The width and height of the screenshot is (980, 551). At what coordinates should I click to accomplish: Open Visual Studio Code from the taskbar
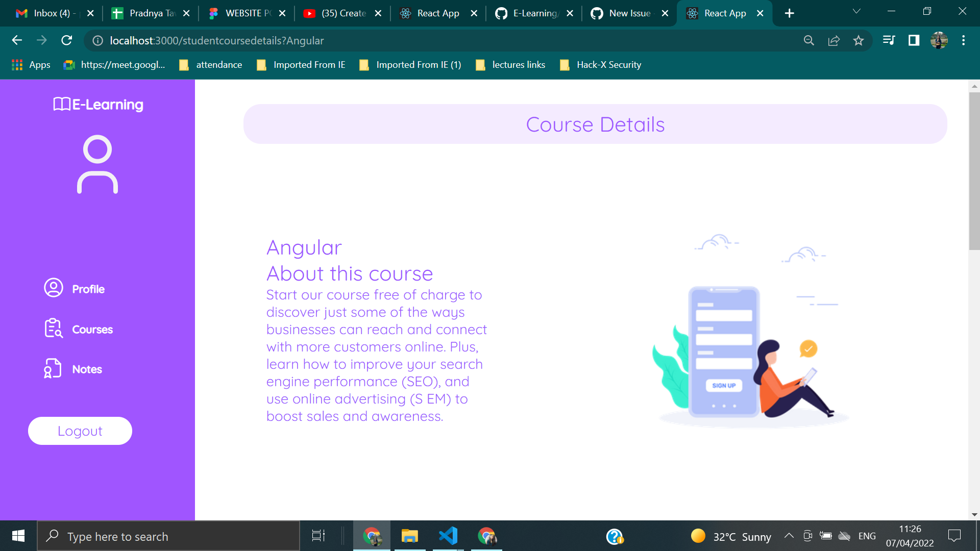[447, 536]
